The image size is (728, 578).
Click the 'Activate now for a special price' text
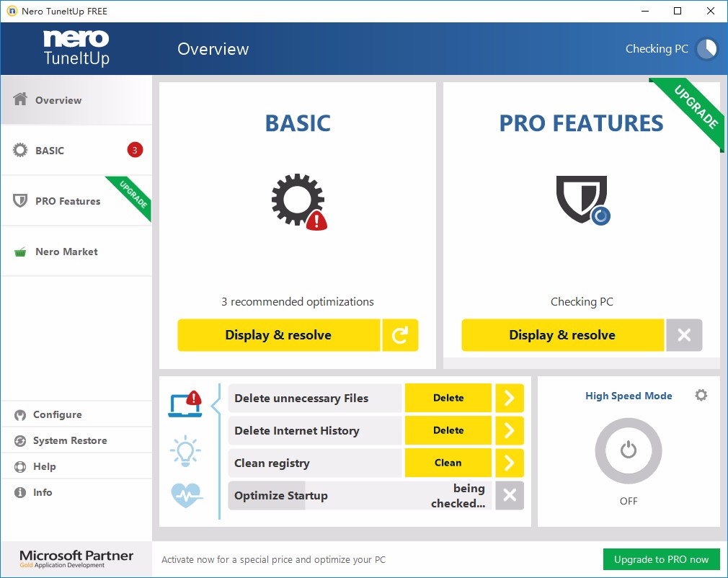click(273, 559)
